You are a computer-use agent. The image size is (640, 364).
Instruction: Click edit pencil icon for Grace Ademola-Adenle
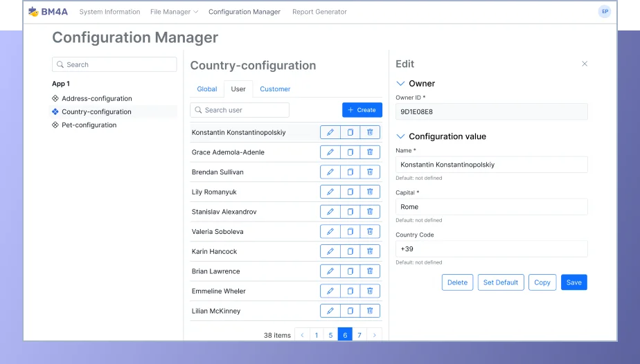(330, 152)
